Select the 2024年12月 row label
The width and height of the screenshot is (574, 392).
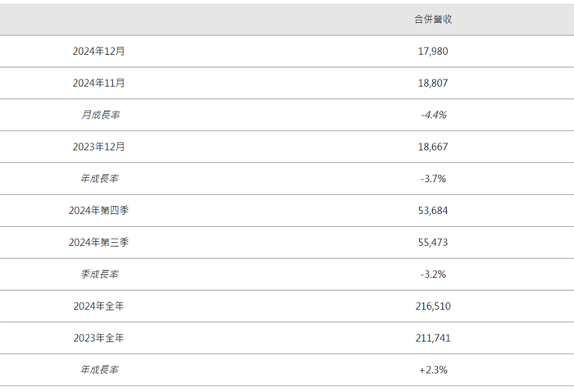[x=98, y=51]
